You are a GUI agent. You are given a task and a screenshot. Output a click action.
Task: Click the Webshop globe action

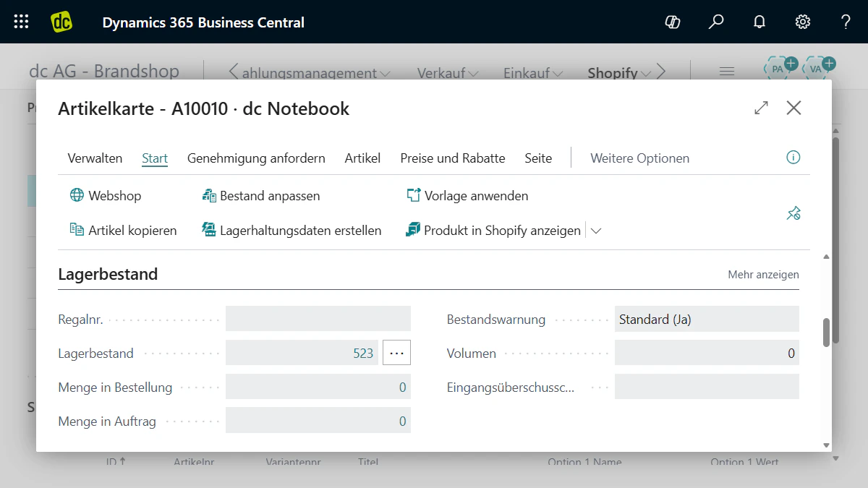click(106, 196)
